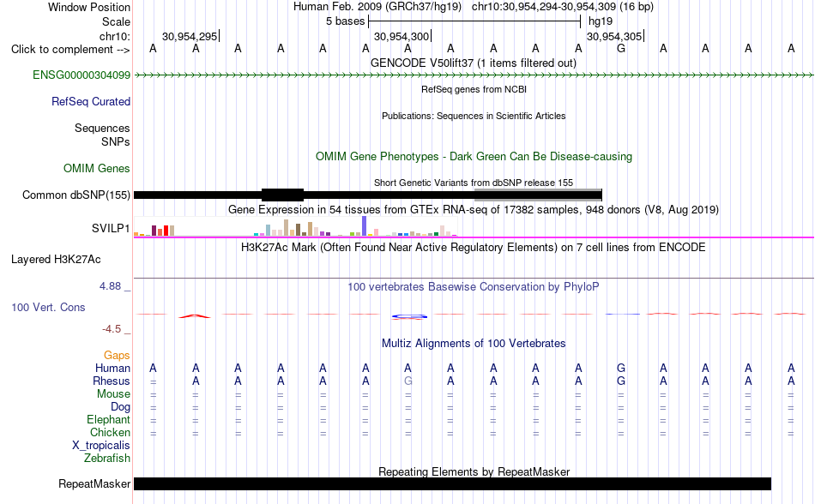Viewport: 815px width, 504px height.
Task: Click the G base in the Human row
Action: click(620, 369)
